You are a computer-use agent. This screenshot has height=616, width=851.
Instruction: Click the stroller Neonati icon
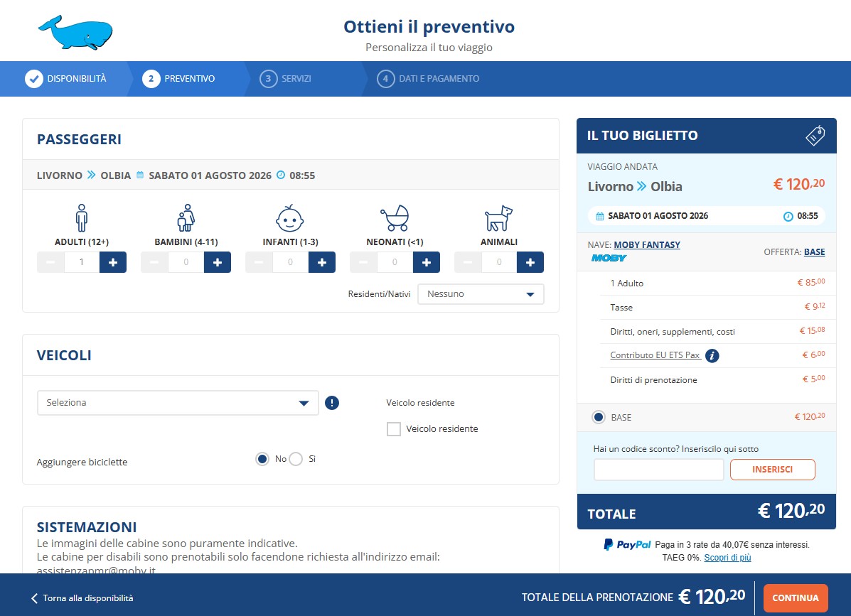click(395, 218)
